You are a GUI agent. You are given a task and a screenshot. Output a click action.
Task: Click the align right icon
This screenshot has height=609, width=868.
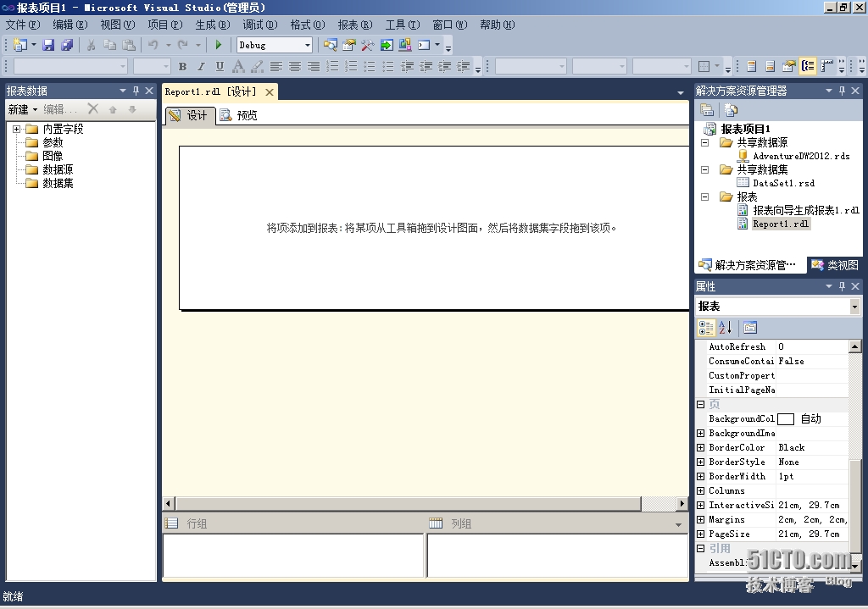click(x=314, y=67)
